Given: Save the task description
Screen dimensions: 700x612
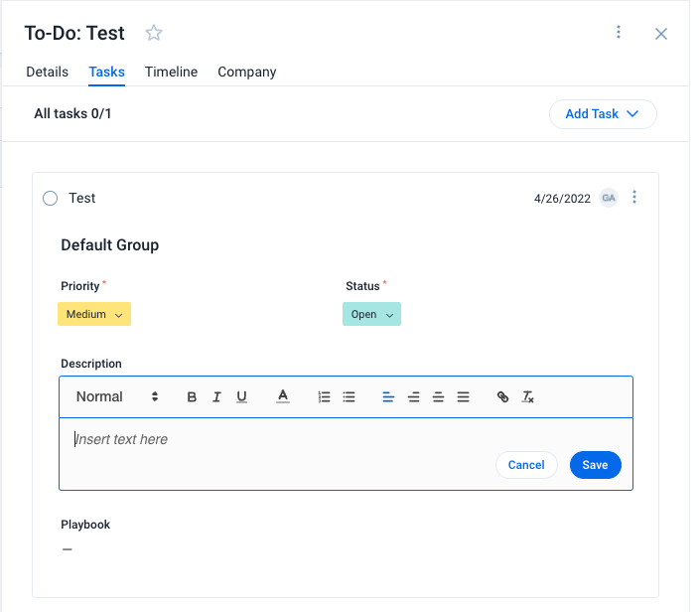Looking at the screenshot, I should pyautogui.click(x=595, y=465).
